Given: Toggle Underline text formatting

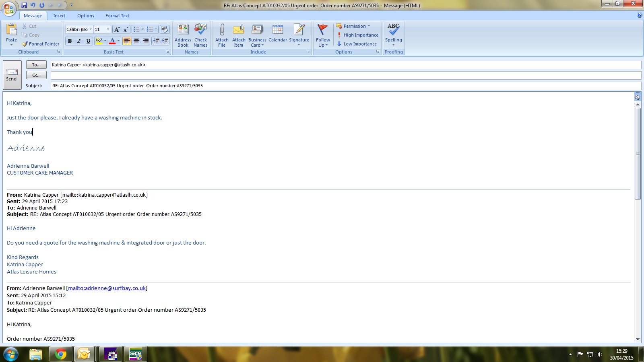Looking at the screenshot, I should pyautogui.click(x=88, y=41).
